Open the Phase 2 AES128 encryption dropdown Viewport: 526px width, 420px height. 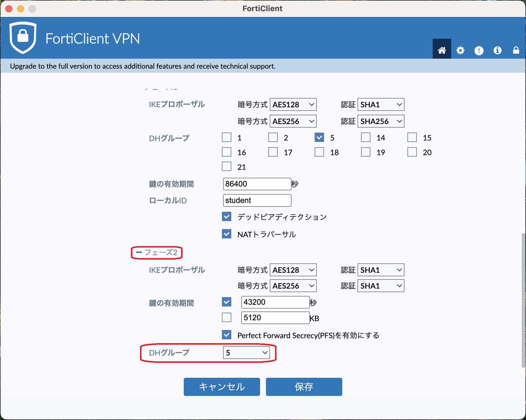(293, 270)
